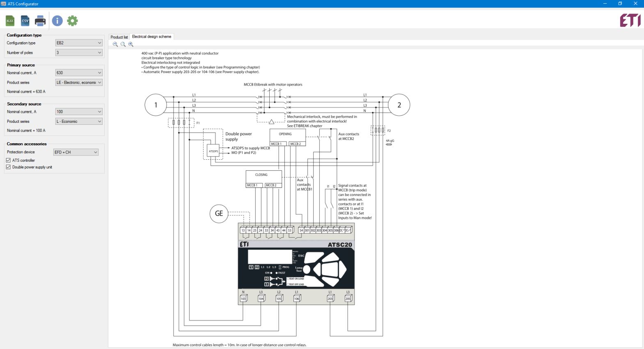644x349 pixels.
Task: Zoom in the design scheme
Action: [x=131, y=44]
